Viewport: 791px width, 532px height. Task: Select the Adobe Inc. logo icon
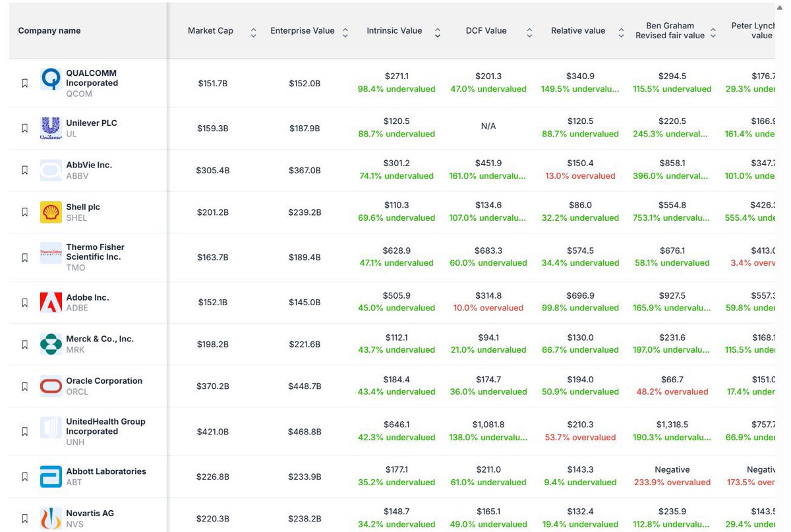pos(50,302)
